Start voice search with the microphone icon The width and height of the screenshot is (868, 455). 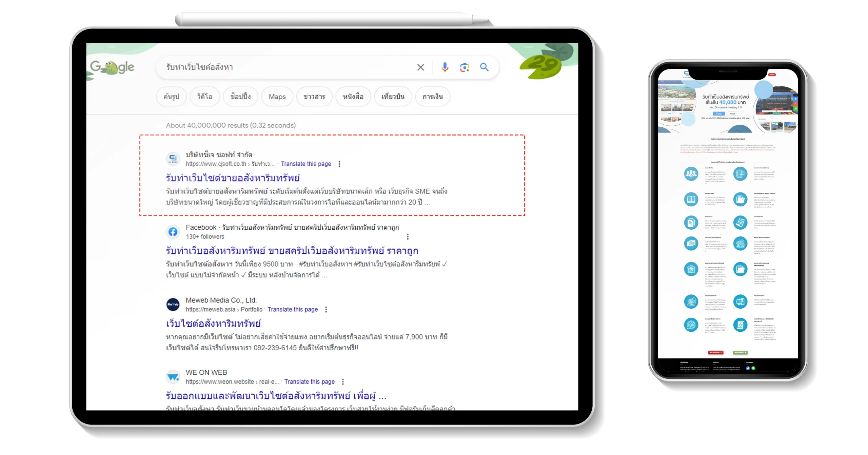[x=445, y=67]
